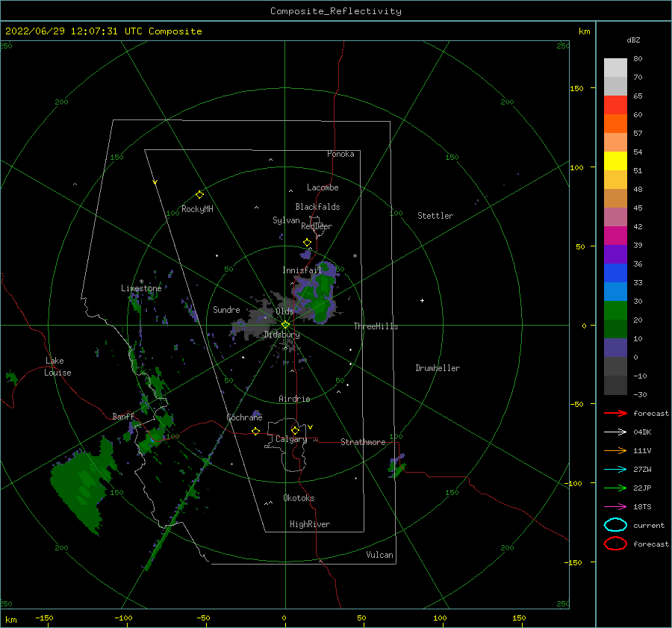This screenshot has height=628, width=672.
Task: Click the yellow diamond marker below Cochrane
Action: tap(255, 432)
